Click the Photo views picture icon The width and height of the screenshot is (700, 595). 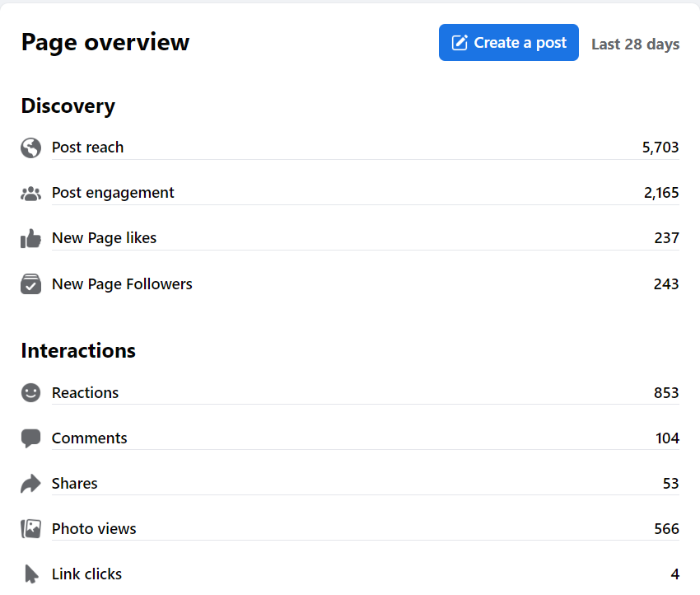[x=30, y=529]
